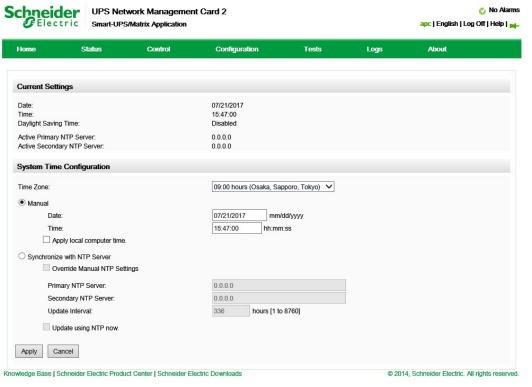Click the Log Off link

474,24
